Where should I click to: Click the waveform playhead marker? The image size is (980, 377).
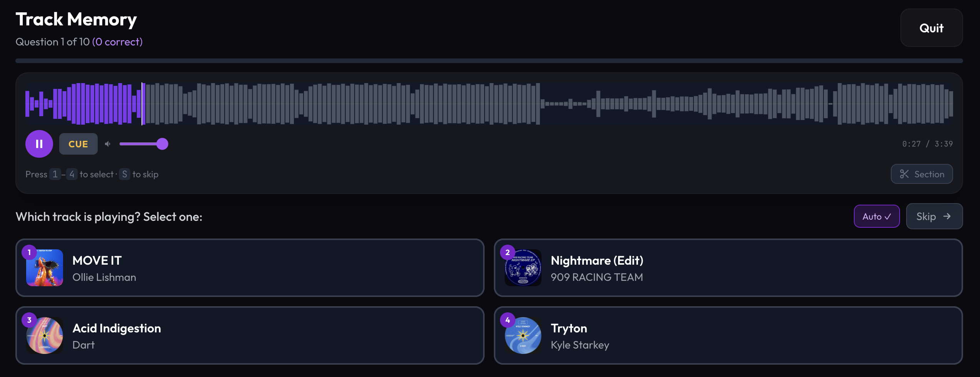click(142, 103)
